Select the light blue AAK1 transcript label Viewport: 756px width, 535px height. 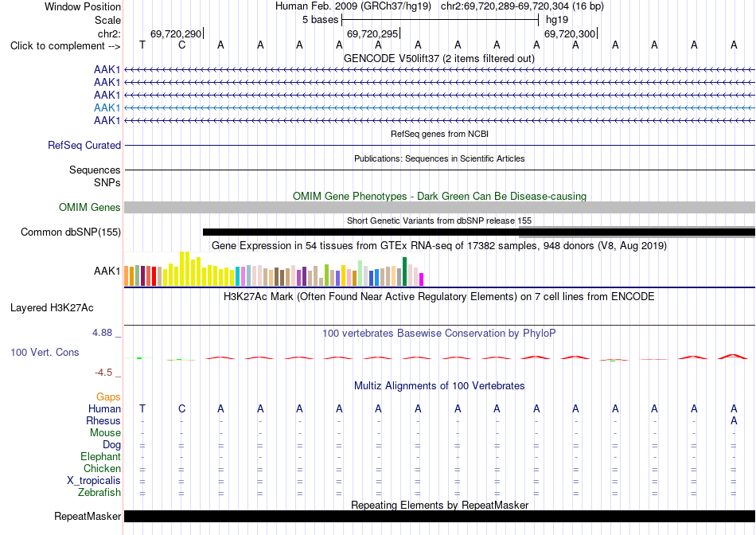click(107, 107)
